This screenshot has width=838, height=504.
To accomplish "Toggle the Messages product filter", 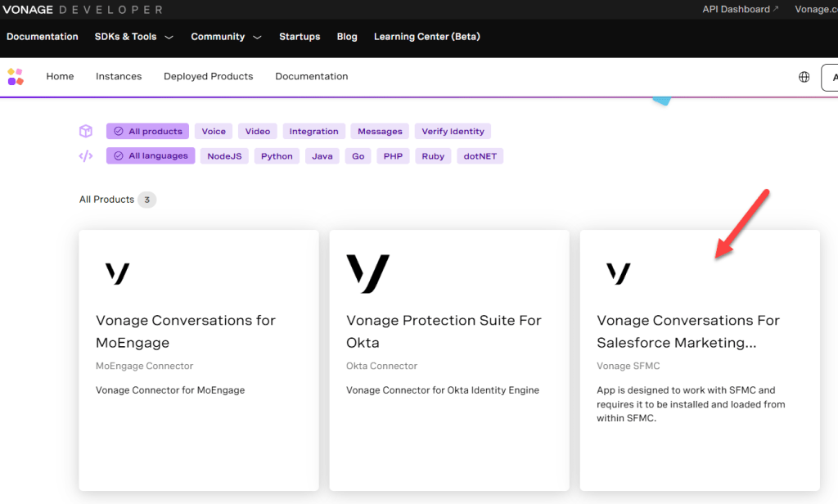I will [x=380, y=131].
